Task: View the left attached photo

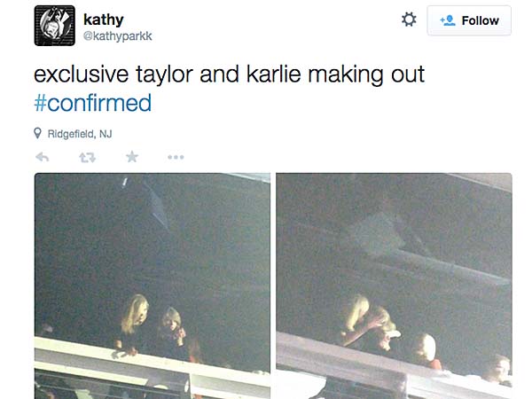Action: point(153,286)
